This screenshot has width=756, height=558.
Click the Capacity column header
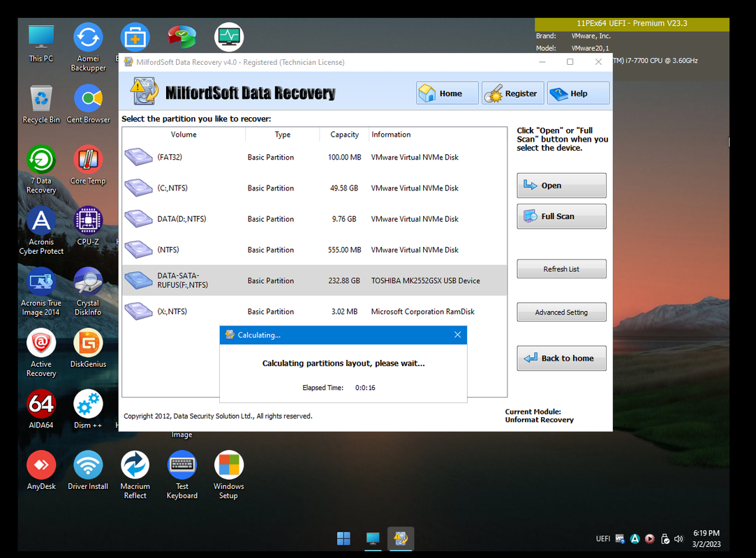tap(344, 135)
